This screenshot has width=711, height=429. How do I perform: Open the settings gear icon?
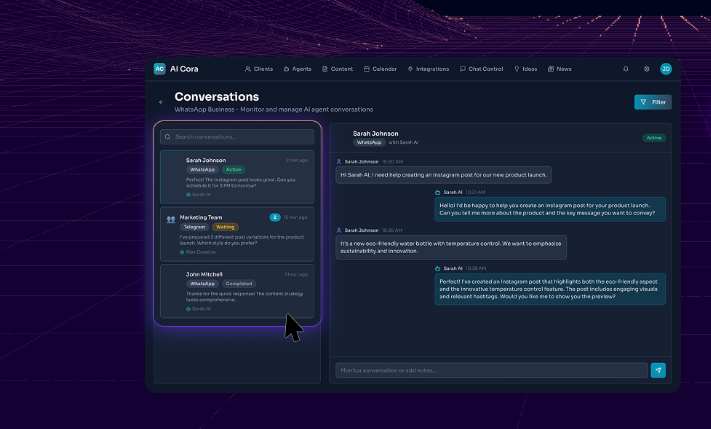[x=646, y=69]
